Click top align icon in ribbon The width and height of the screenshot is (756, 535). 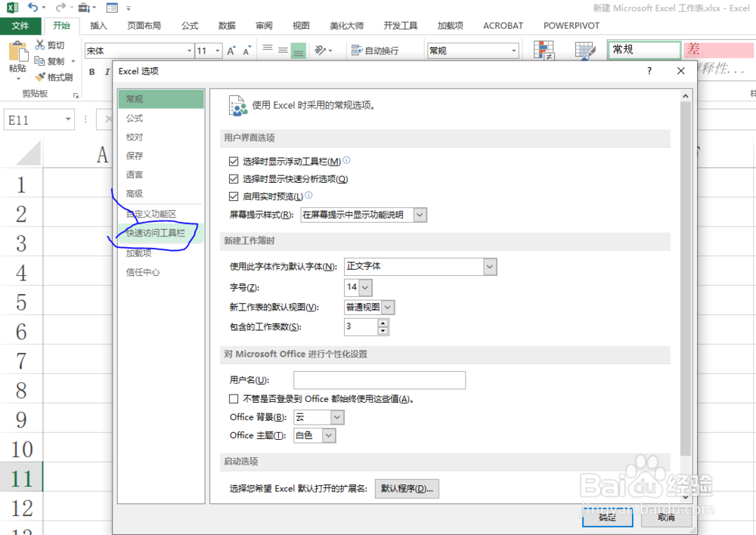pyautogui.click(x=268, y=48)
